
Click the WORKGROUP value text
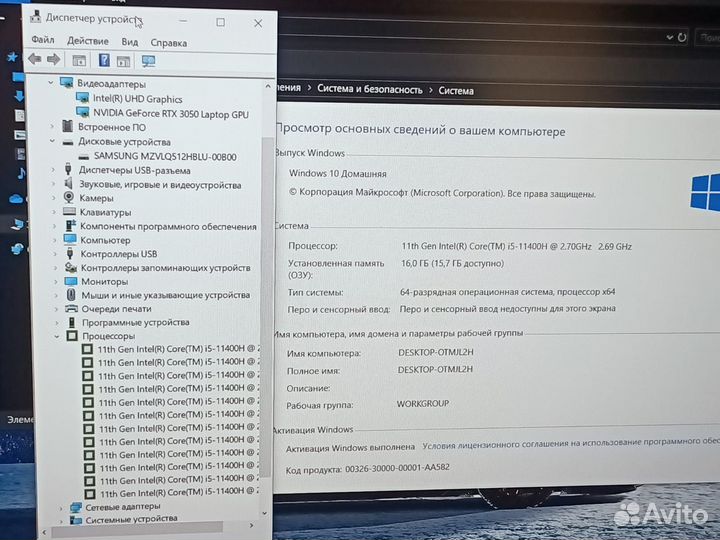(x=423, y=404)
